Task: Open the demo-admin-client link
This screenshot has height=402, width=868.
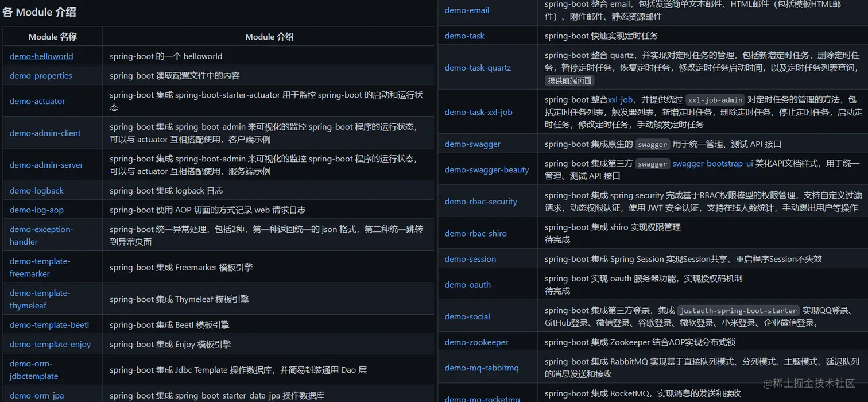Action: point(45,133)
